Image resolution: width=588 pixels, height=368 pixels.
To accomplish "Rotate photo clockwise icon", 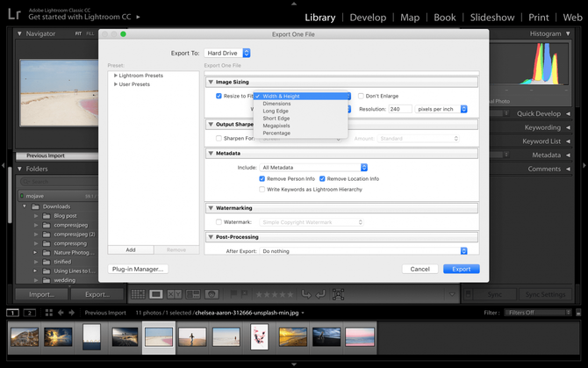I will pyautogui.click(x=320, y=294).
